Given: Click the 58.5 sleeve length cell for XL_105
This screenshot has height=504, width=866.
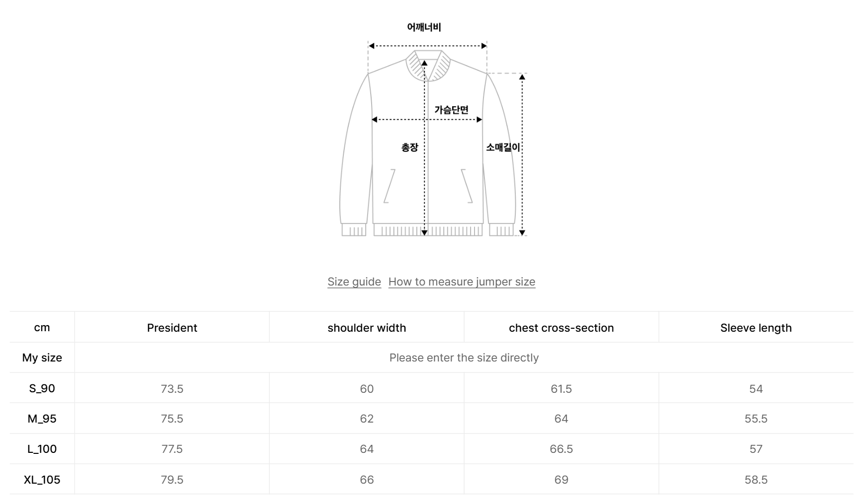Looking at the screenshot, I should [756, 480].
